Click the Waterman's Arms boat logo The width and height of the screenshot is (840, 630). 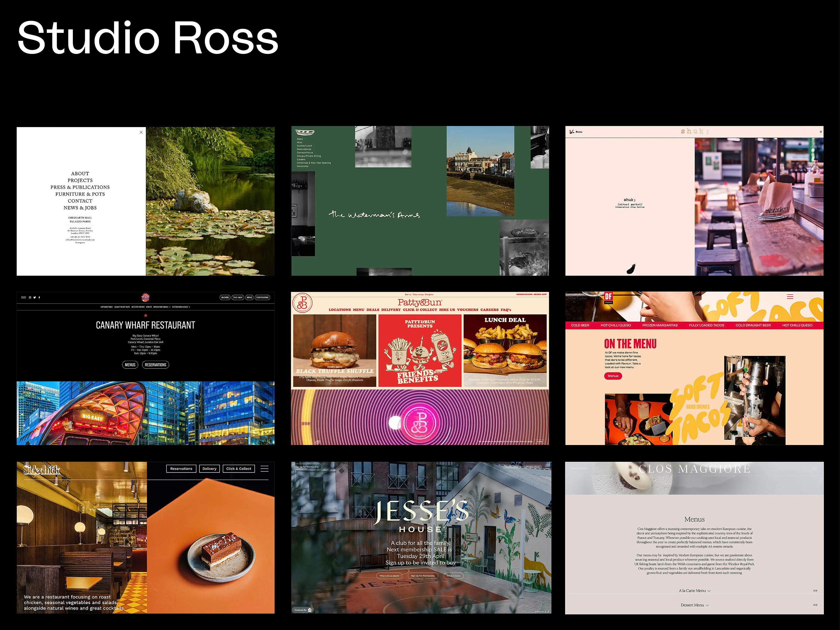305,132
